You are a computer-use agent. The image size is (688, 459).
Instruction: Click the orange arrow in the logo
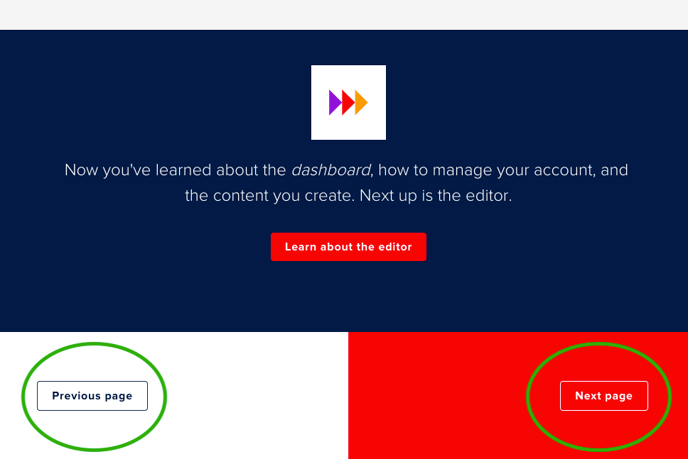(361, 102)
